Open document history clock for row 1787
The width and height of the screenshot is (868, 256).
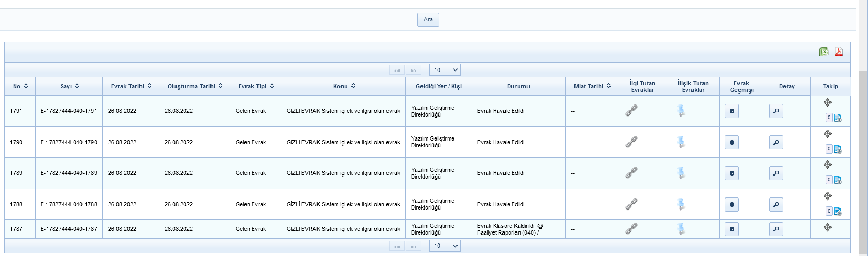click(732, 229)
